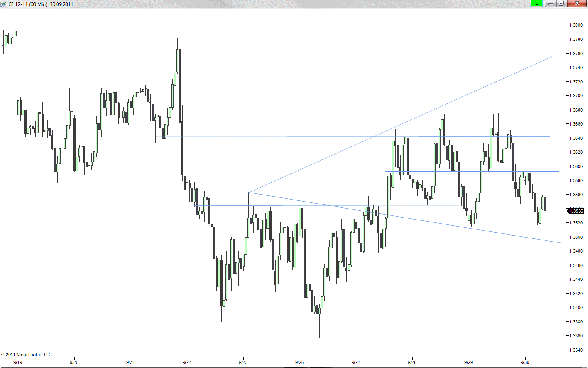588x368 pixels.
Task: Click the 9/22 date label
Action: click(x=187, y=362)
